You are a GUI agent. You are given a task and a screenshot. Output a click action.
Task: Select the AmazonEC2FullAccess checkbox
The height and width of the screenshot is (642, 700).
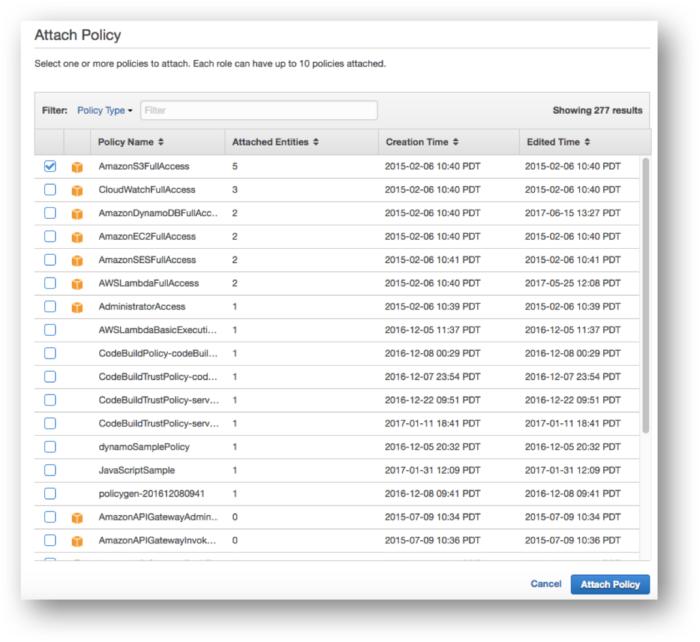[x=50, y=236]
